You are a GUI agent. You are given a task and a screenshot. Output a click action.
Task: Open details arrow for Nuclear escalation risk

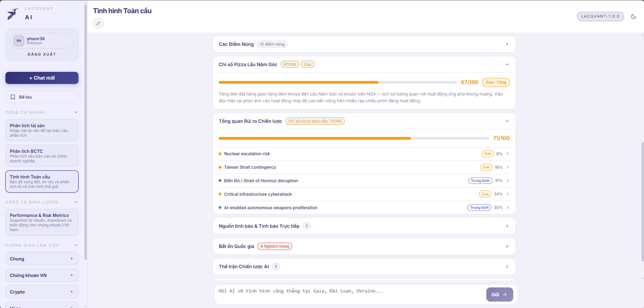click(x=508, y=154)
